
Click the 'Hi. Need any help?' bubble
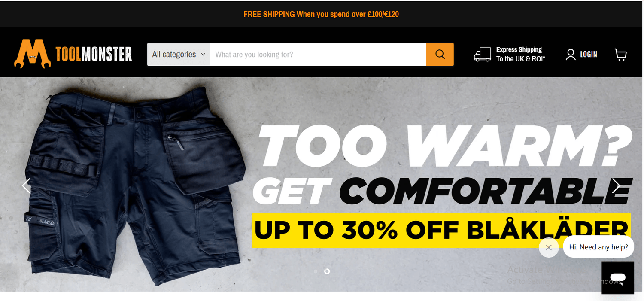click(598, 247)
